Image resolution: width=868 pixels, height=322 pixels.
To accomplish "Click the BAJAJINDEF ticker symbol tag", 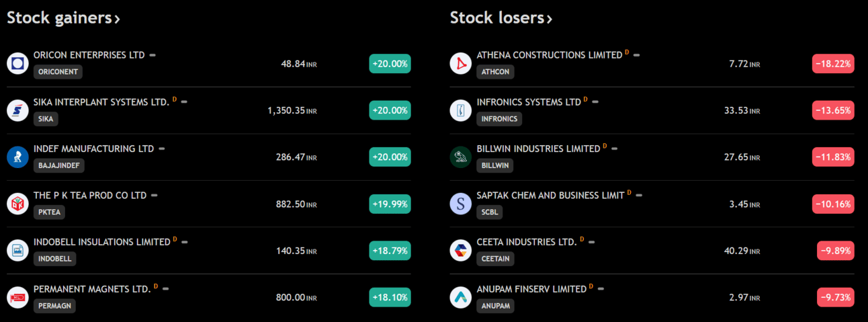I will 59,165.
